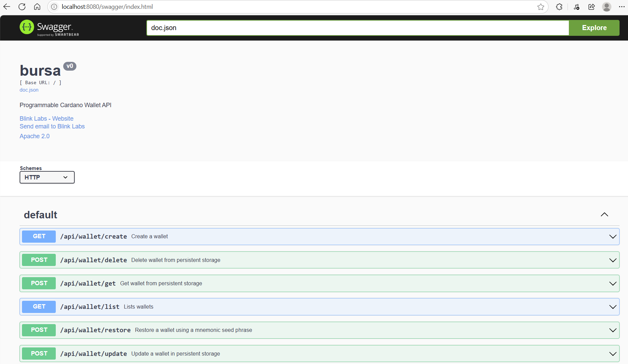Screen dimensions: 628x364
Task: Open browser settings ellipsis menu
Action: click(x=622, y=7)
